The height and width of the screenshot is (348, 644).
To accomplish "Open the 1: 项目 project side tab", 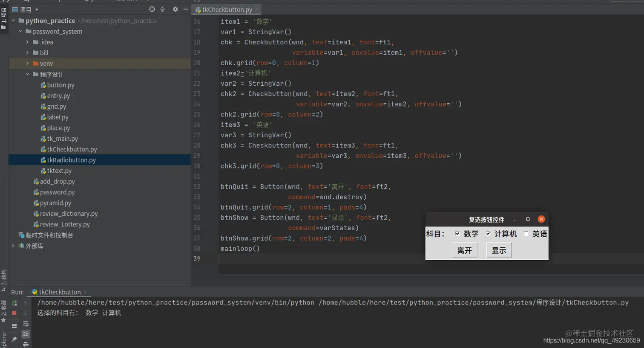I will pyautogui.click(x=4, y=18).
